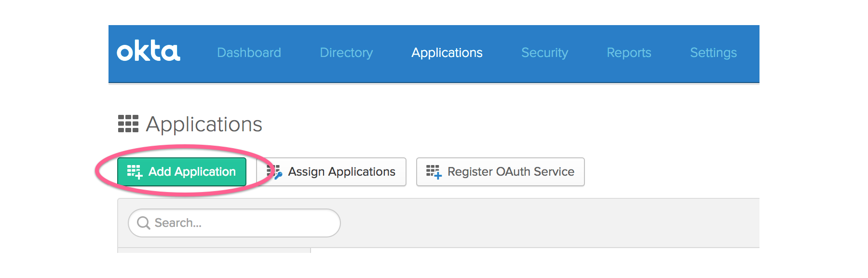Image resolution: width=868 pixels, height=278 pixels.
Task: Click the Applications page heading text
Action: [x=204, y=124]
